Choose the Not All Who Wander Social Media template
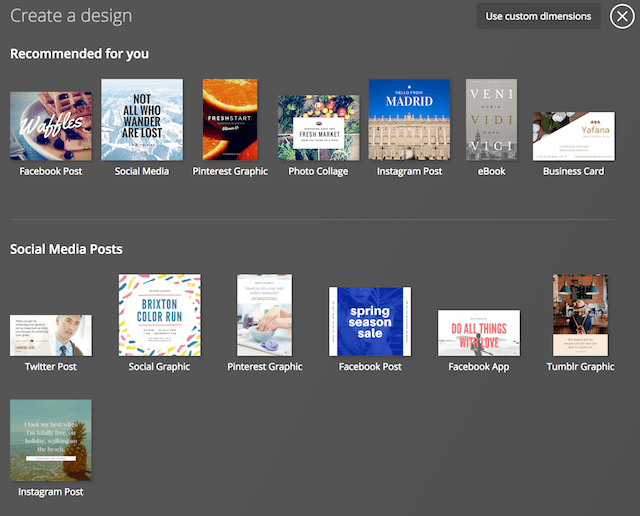The width and height of the screenshot is (640, 516). [x=142, y=120]
